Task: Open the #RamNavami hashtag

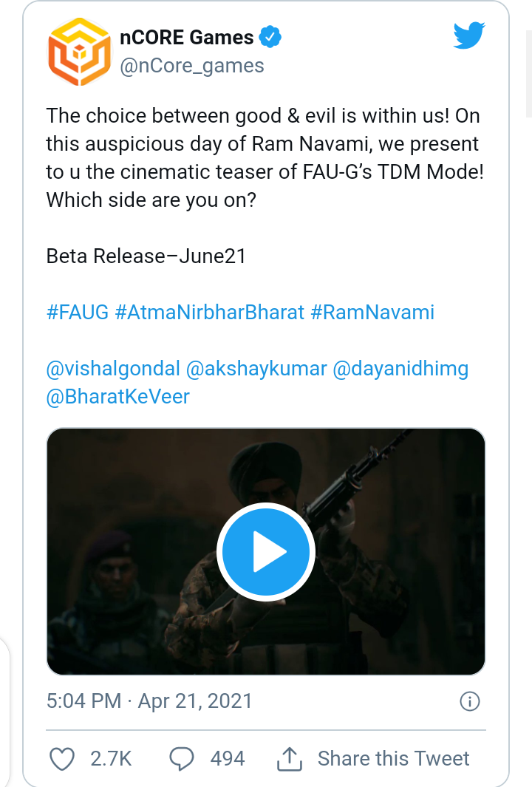Action: tap(372, 312)
